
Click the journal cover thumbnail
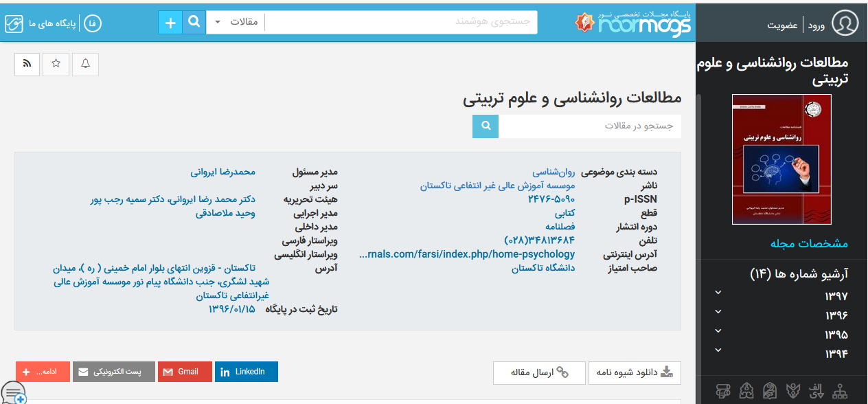[x=781, y=159]
